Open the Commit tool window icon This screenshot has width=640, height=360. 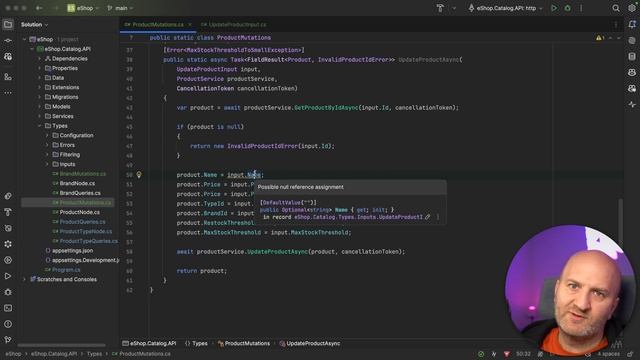[x=8, y=40]
